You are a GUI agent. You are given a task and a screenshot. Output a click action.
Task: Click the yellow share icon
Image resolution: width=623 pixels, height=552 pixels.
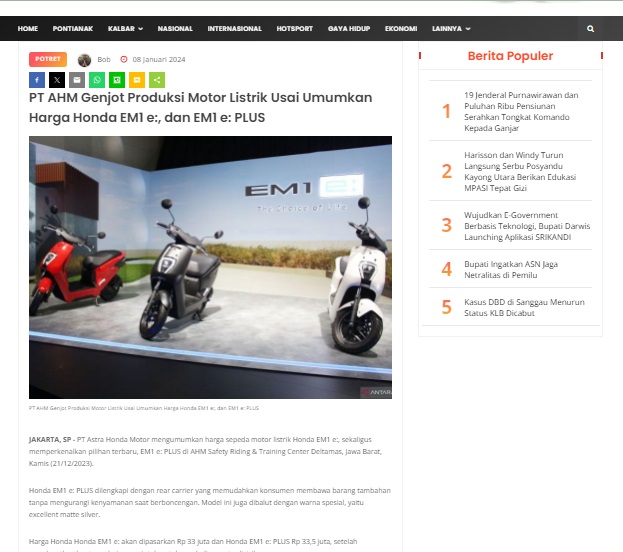pos(137,80)
